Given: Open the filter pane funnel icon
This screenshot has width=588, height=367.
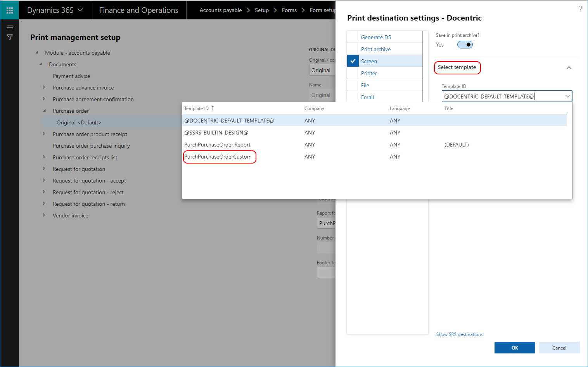Looking at the screenshot, I should tap(10, 37).
